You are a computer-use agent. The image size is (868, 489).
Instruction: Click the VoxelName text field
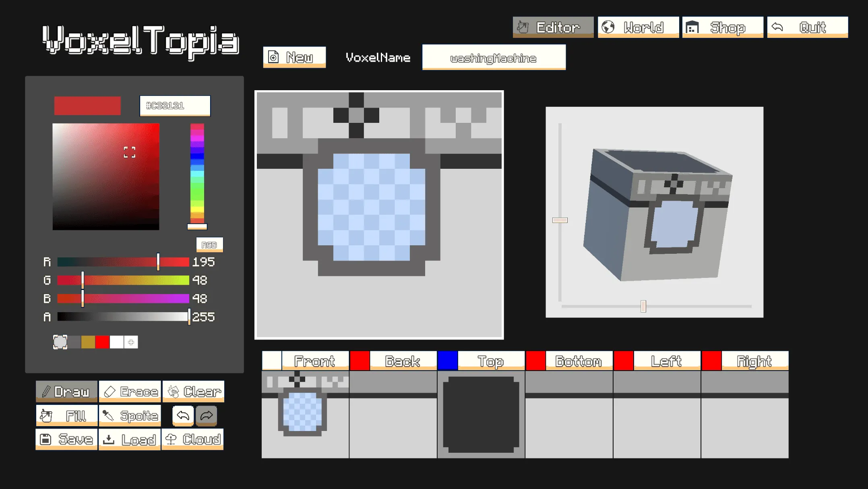(x=494, y=58)
